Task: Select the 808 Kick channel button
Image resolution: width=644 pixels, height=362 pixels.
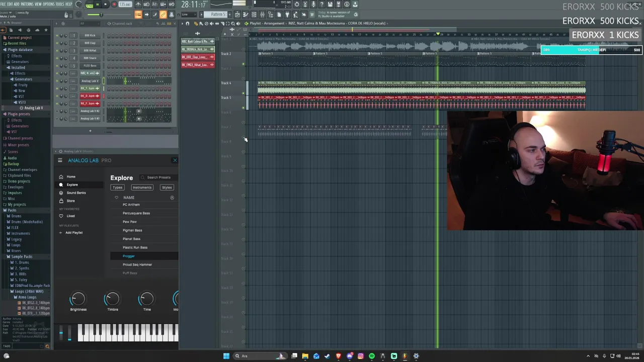Action: [90, 35]
